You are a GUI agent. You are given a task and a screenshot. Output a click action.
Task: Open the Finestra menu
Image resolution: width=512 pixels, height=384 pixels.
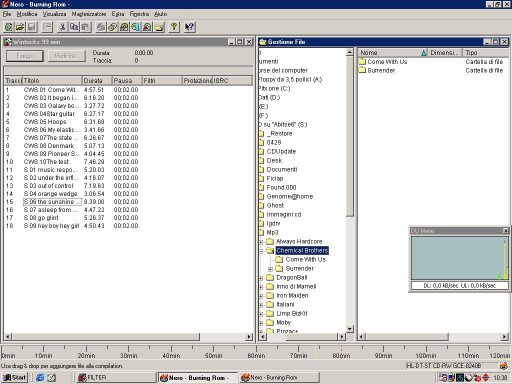139,14
